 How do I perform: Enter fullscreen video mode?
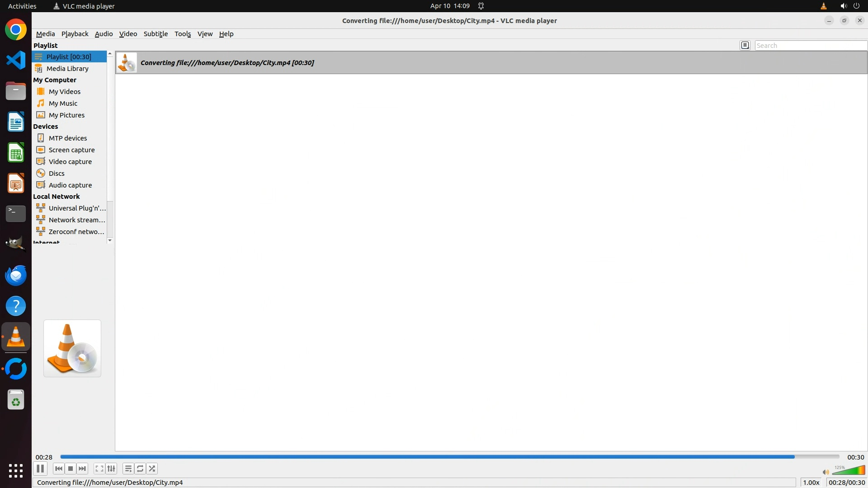pos(99,469)
